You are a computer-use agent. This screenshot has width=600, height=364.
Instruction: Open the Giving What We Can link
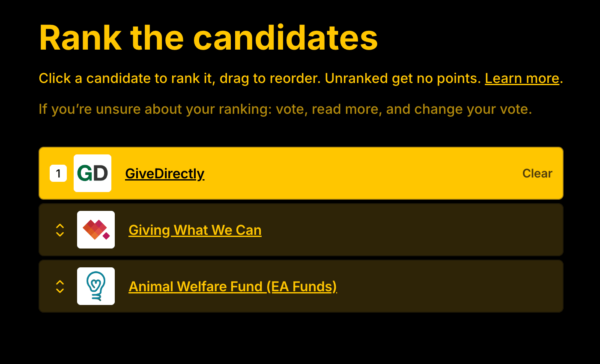coord(195,230)
